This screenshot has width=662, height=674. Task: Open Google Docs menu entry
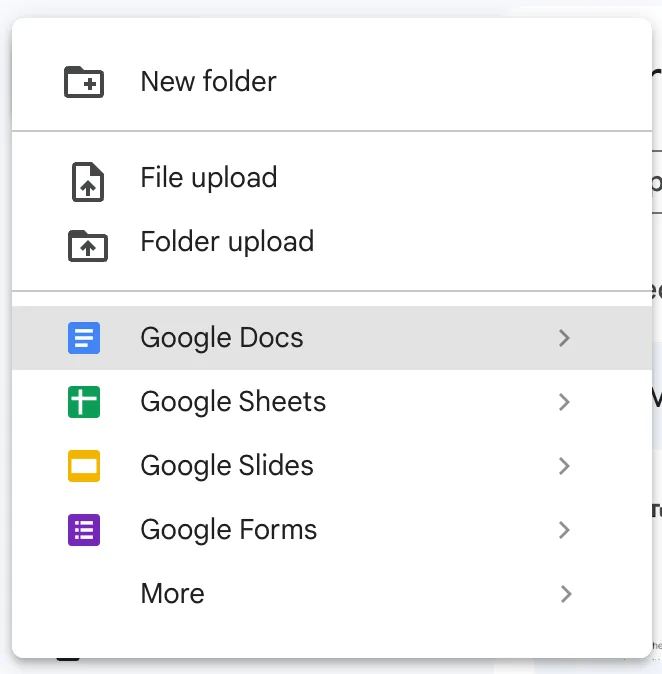(332, 338)
